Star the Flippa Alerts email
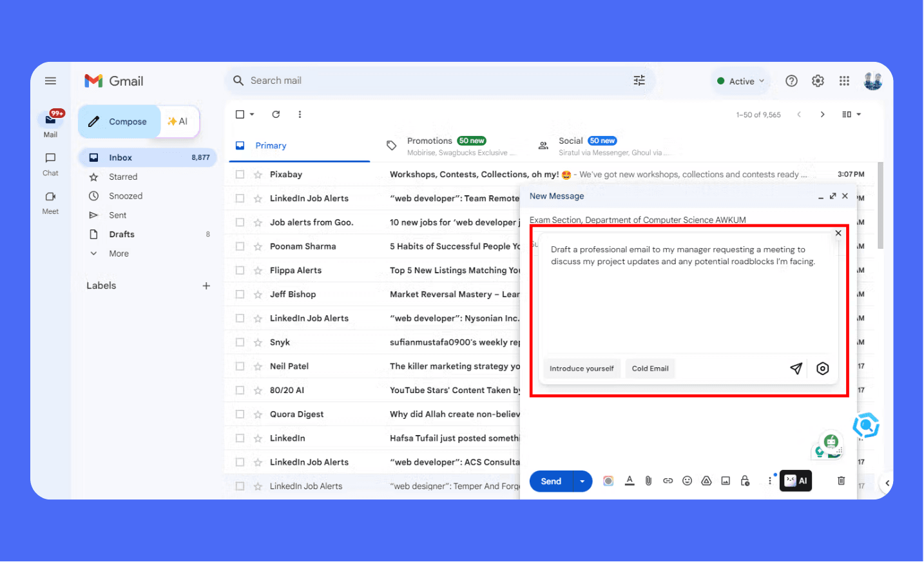This screenshot has height=562, width=924. click(258, 270)
